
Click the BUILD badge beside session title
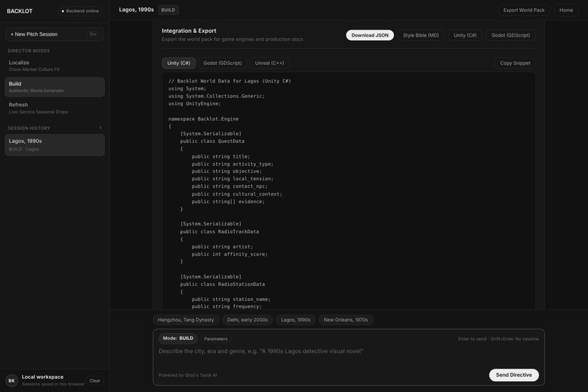pos(168,10)
